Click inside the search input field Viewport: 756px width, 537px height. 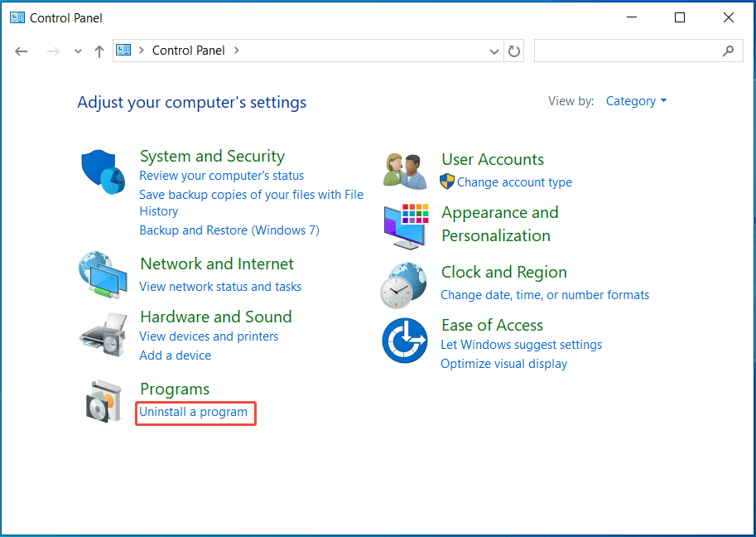pyautogui.click(x=638, y=51)
